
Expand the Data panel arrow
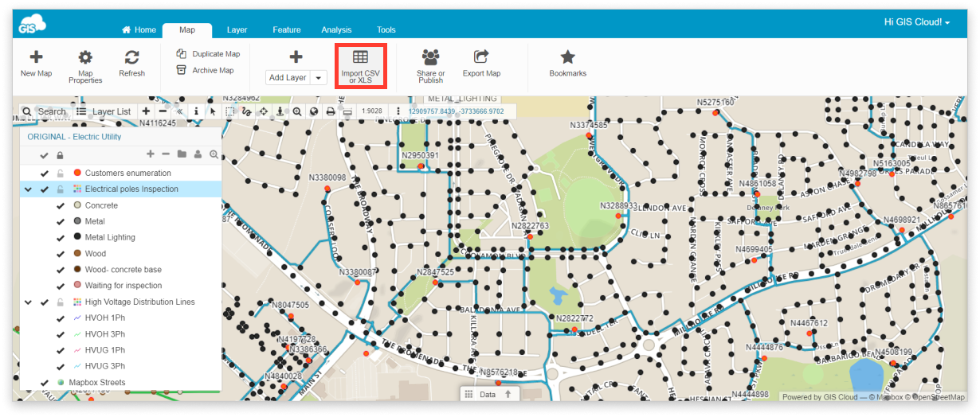click(508, 394)
